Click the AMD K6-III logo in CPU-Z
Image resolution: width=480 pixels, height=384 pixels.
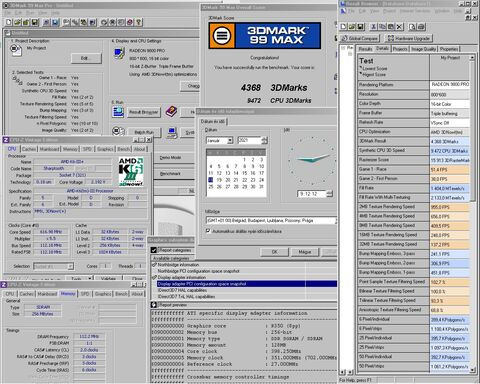click(131, 172)
